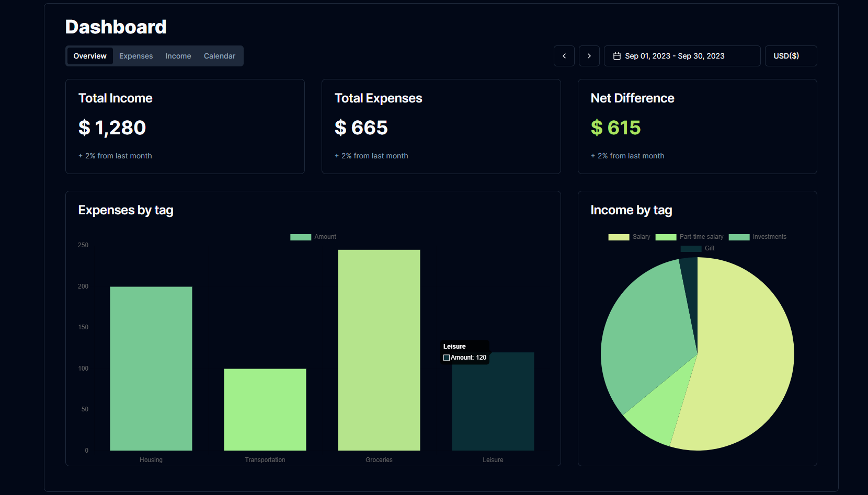This screenshot has width=868, height=495.
Task: Go to previous month with left chevron
Action: (x=564, y=56)
